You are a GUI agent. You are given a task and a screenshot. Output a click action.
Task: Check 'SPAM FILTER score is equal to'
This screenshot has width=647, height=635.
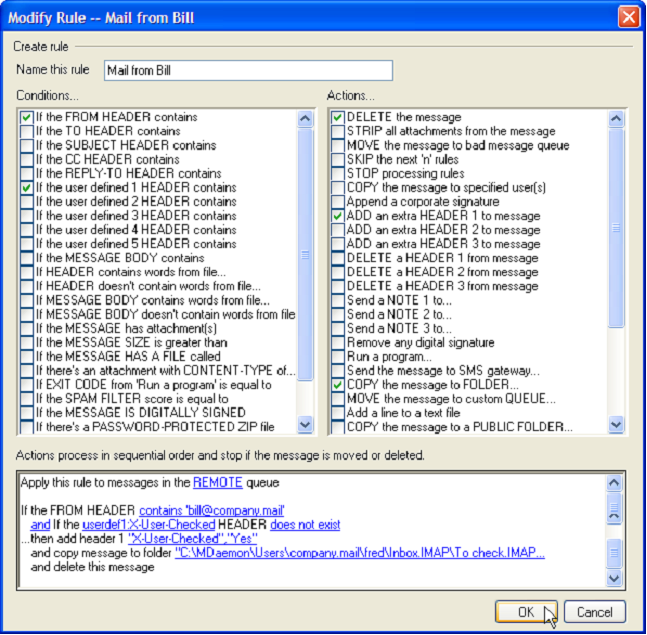click(x=26, y=399)
